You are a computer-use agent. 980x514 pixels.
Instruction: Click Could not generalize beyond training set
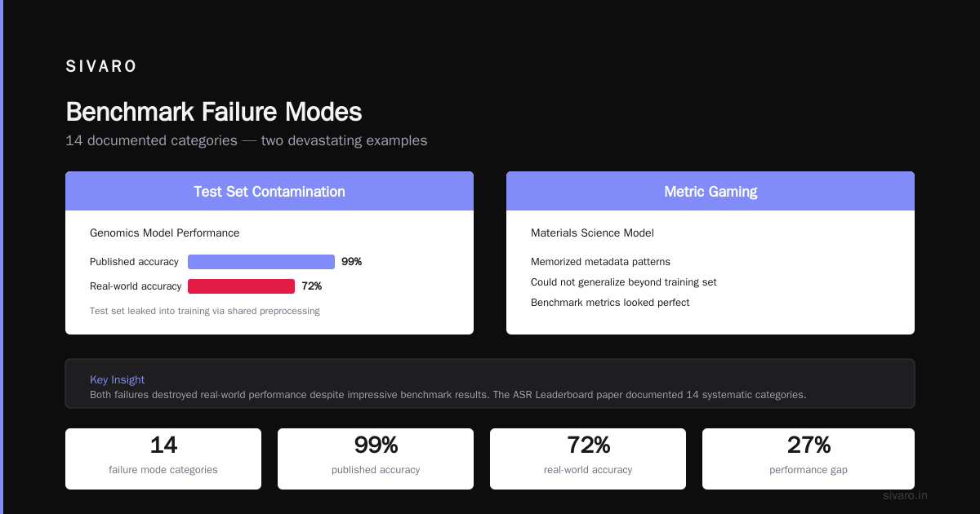point(624,282)
